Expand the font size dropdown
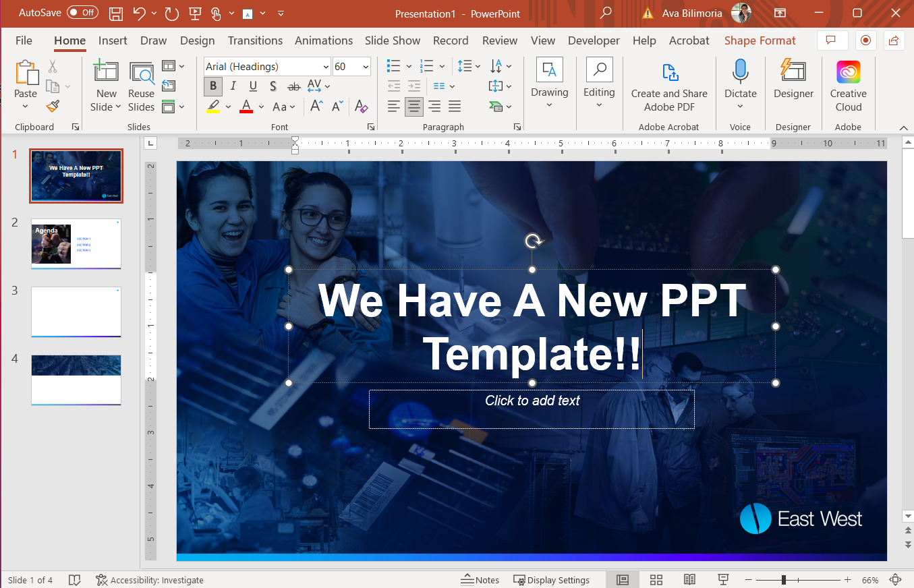914x588 pixels. (366, 67)
